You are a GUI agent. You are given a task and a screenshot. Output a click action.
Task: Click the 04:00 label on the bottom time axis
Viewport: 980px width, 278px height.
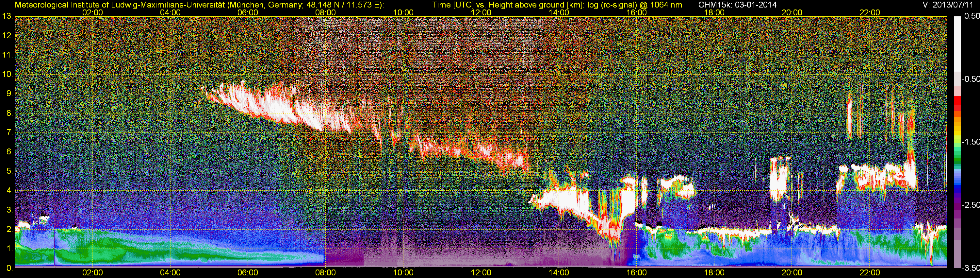tap(170, 273)
